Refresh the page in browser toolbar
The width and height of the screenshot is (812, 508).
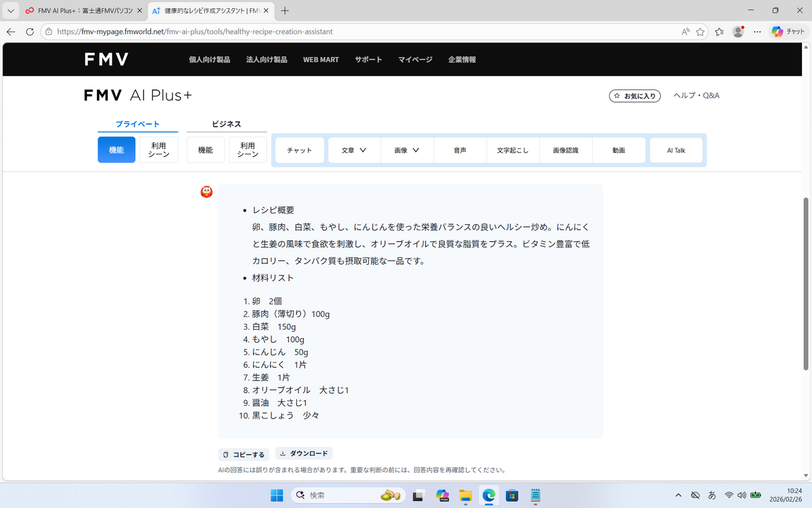click(x=30, y=31)
